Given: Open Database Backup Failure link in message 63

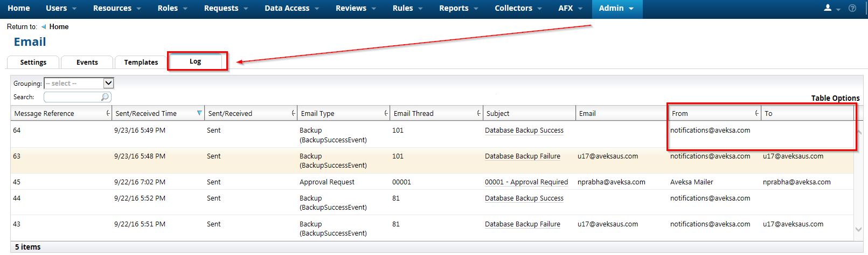Looking at the screenshot, I should pyautogui.click(x=522, y=156).
